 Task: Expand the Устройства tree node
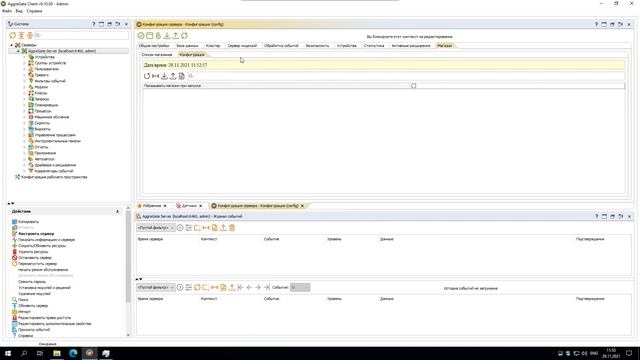click(24, 57)
